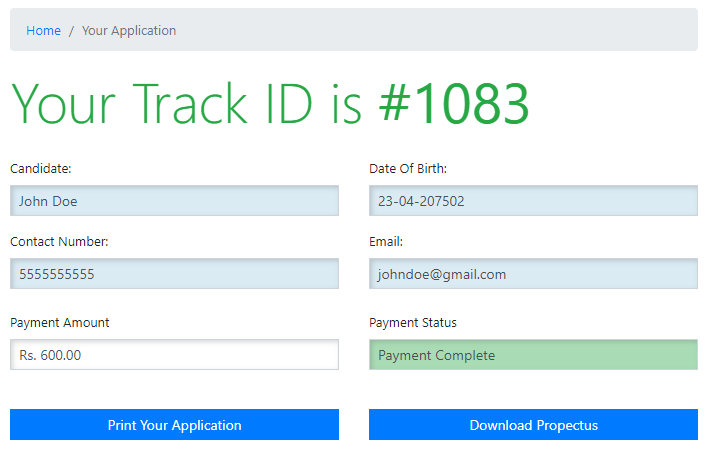The width and height of the screenshot is (709, 456).
Task: Click the Payment Status label
Action: pos(413,323)
